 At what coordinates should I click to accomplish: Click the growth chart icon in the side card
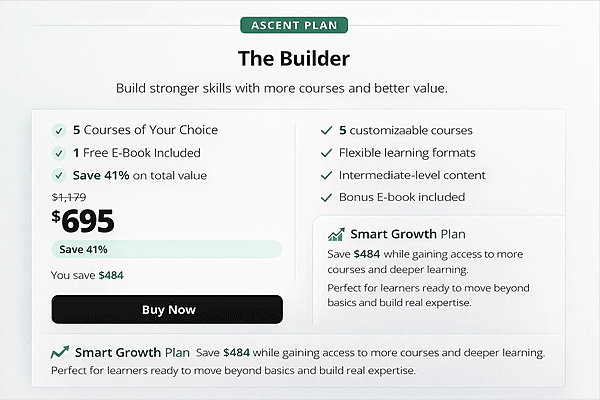pyautogui.click(x=336, y=235)
